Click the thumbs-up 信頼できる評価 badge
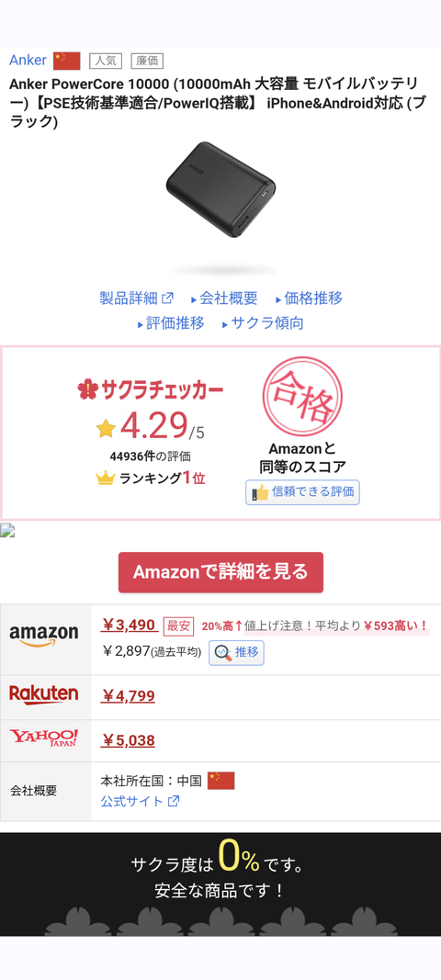 [x=302, y=492]
